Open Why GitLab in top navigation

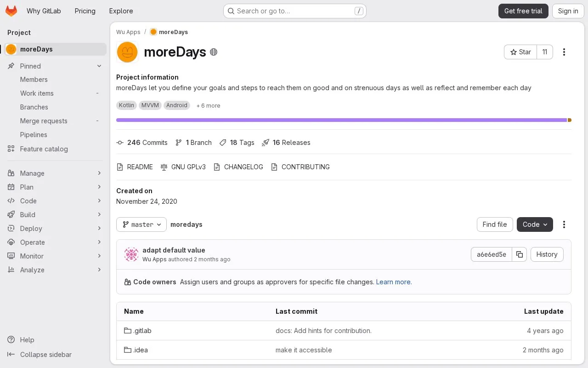pos(44,11)
